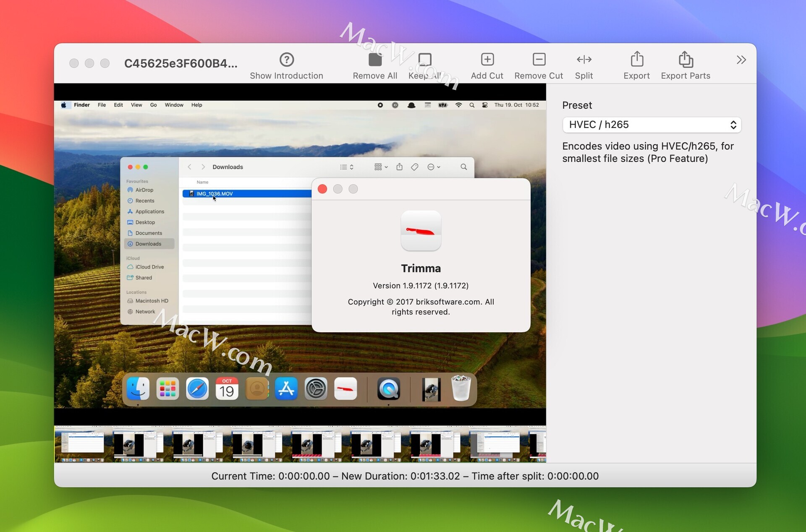Click the Remove Cut minus icon
This screenshot has height=532, width=806.
coord(539,60)
